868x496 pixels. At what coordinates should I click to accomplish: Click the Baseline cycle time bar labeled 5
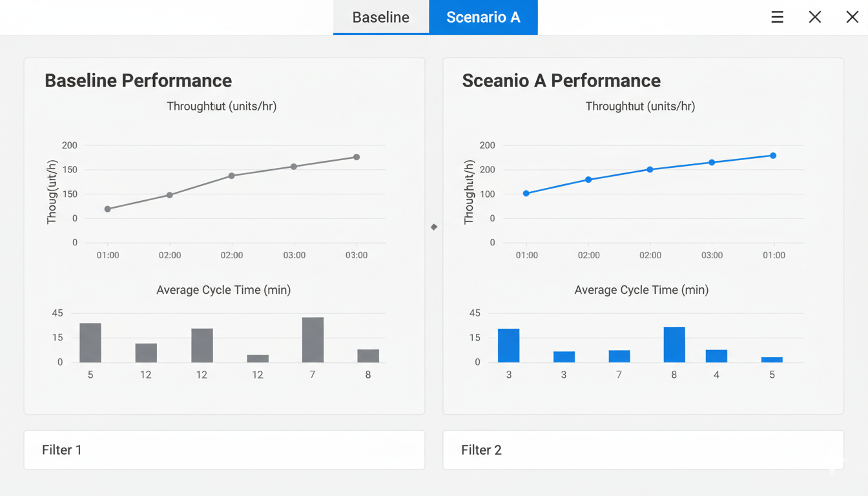(90, 343)
